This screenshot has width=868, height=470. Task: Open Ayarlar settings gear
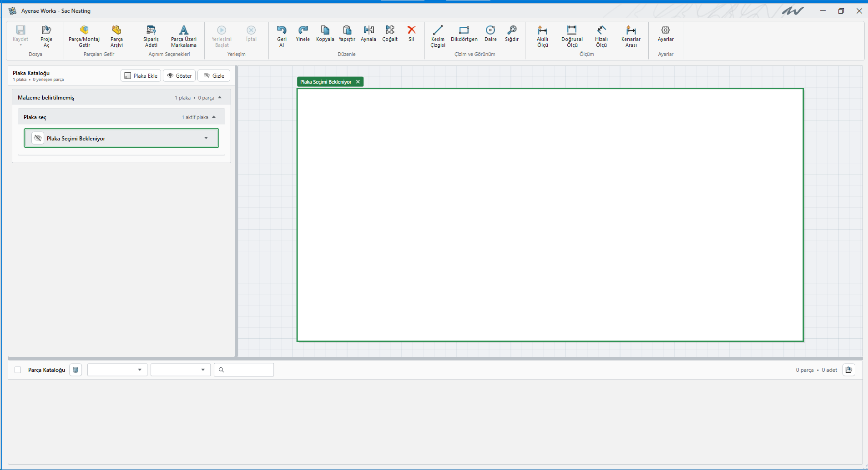666,33
